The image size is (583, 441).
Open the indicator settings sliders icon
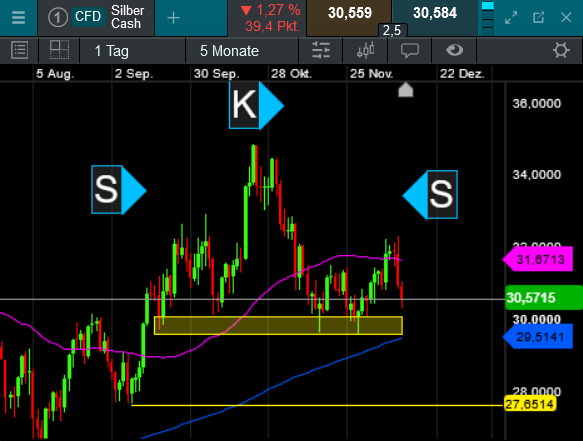321,50
